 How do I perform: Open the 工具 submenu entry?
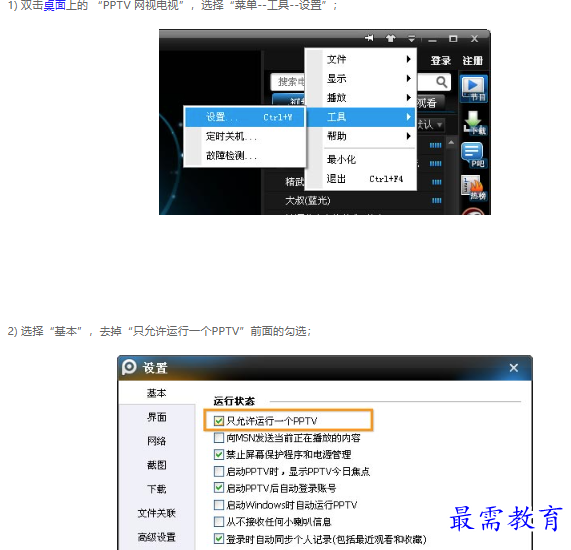(361, 117)
